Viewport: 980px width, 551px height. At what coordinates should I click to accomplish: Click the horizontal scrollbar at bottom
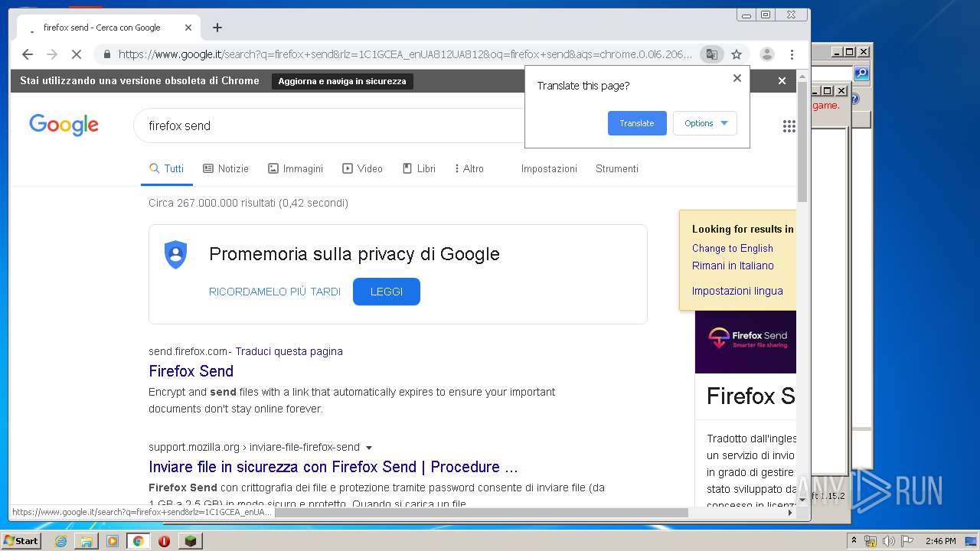482,512
